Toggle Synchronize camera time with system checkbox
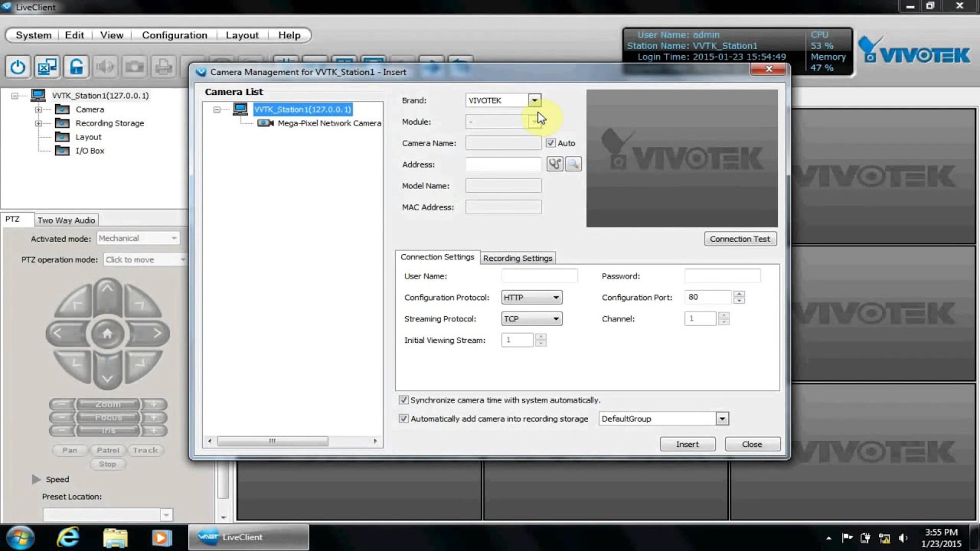The image size is (980, 551). 403,400
